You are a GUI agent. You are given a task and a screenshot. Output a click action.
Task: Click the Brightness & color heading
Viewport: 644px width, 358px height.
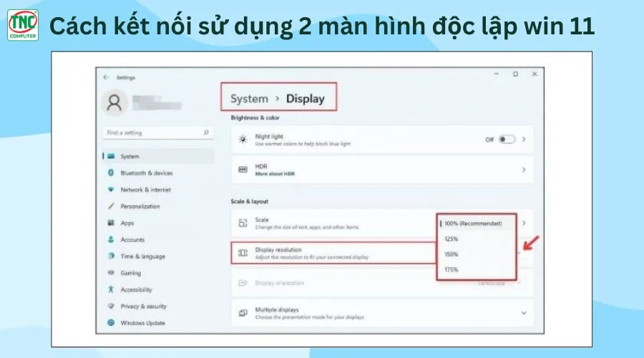pyautogui.click(x=255, y=117)
